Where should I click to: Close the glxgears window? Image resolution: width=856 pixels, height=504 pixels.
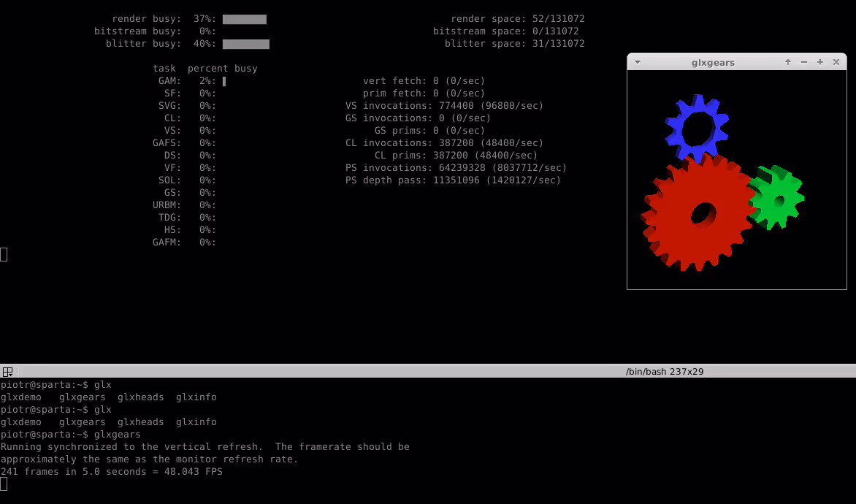click(x=836, y=62)
